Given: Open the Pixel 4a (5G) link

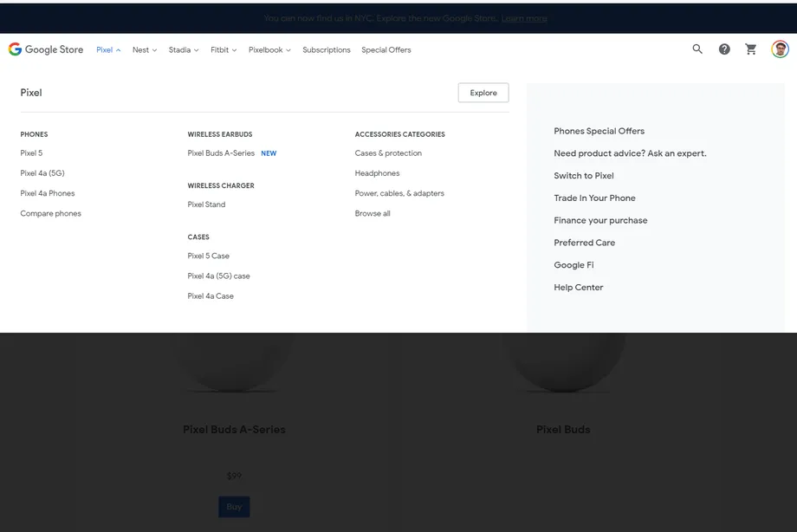Looking at the screenshot, I should tap(42, 173).
